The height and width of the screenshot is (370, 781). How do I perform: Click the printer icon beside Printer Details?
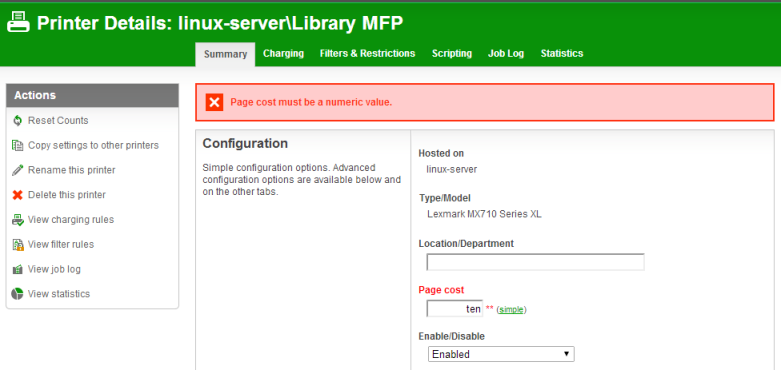18,23
